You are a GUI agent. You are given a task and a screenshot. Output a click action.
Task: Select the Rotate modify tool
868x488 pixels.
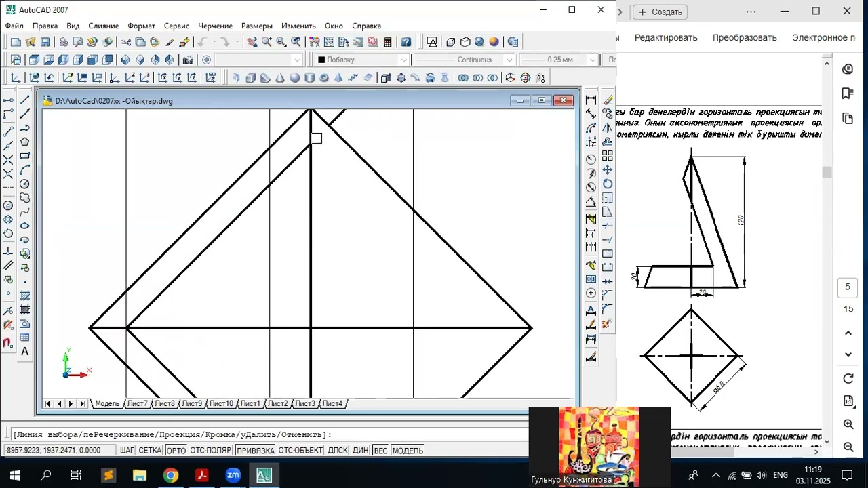[607, 184]
